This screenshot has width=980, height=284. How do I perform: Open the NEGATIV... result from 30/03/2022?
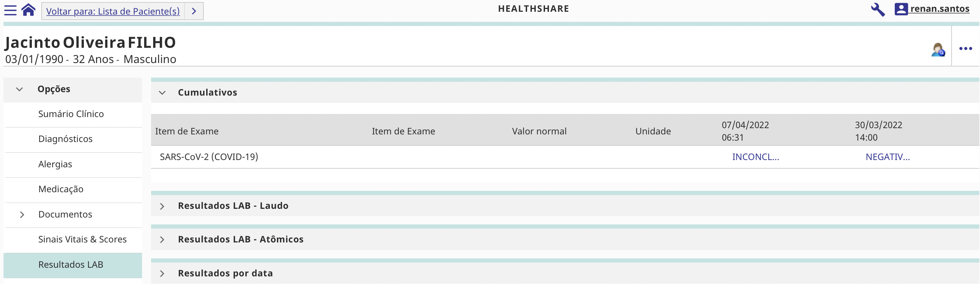[x=887, y=157]
